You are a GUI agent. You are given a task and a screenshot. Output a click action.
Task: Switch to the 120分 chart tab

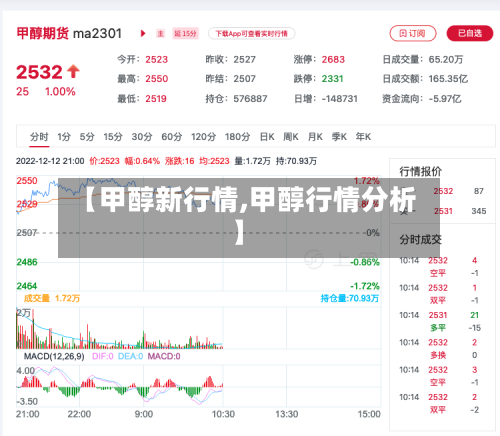pyautogui.click(x=203, y=137)
